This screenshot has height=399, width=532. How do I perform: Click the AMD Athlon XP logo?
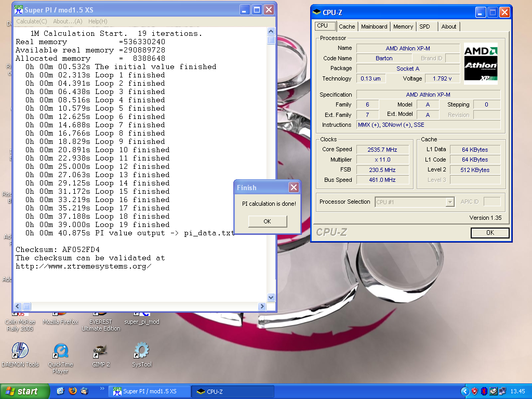tap(481, 63)
